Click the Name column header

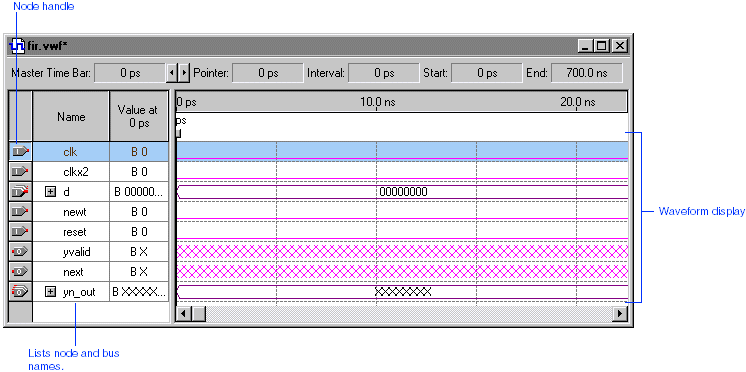click(71, 117)
